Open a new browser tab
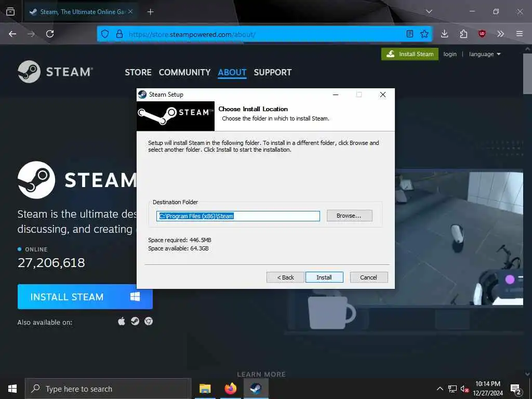This screenshot has width=532, height=399. (150, 12)
